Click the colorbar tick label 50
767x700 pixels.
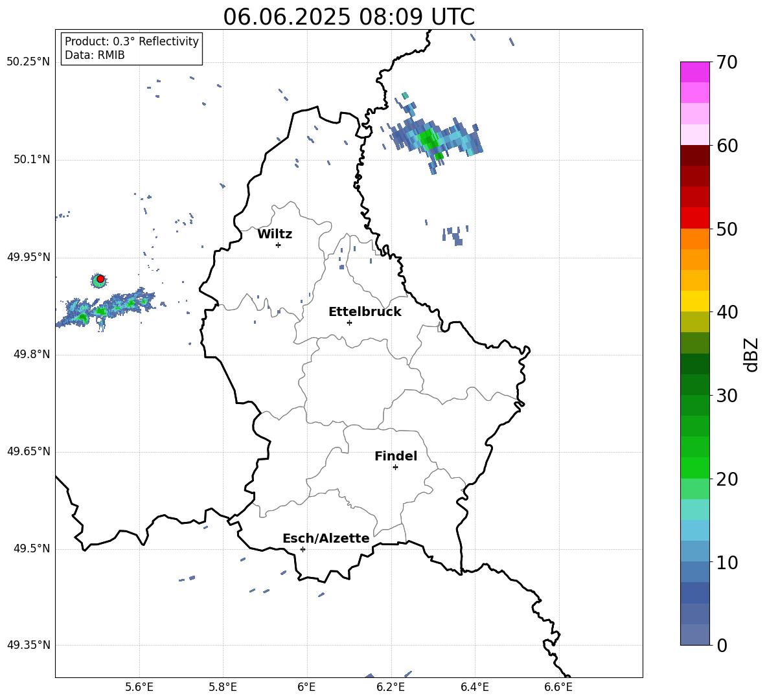click(727, 229)
